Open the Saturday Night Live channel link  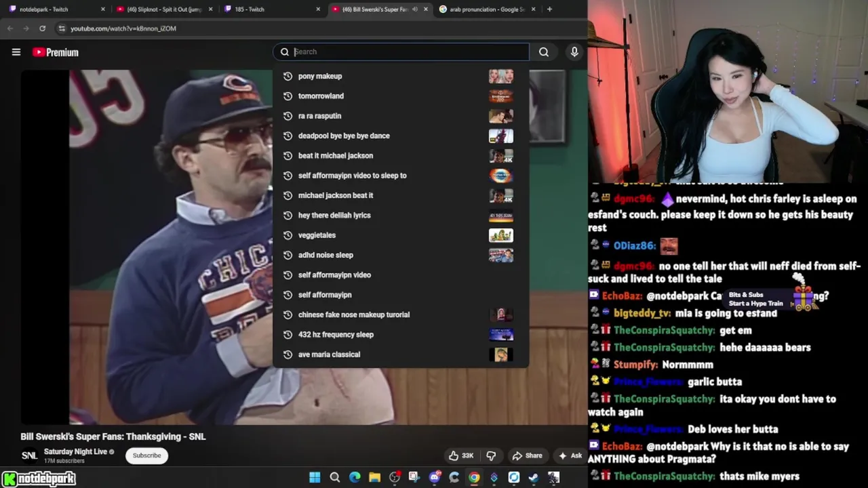[75, 451]
